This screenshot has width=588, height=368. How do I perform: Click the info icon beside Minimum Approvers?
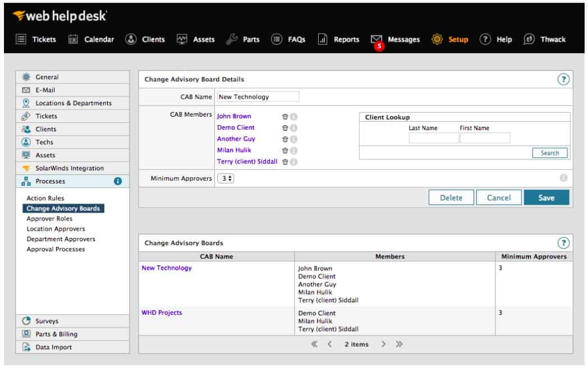[x=568, y=178]
